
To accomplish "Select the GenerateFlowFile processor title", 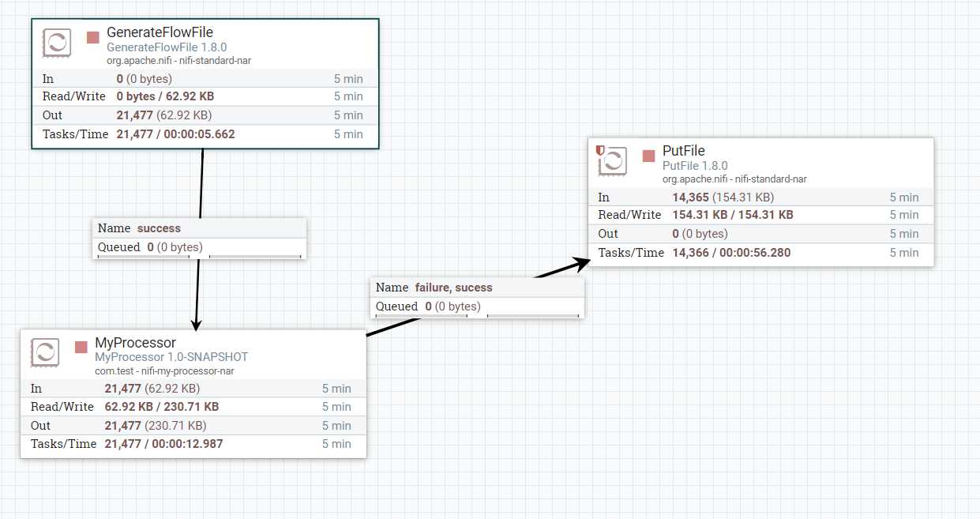I will click(x=160, y=32).
